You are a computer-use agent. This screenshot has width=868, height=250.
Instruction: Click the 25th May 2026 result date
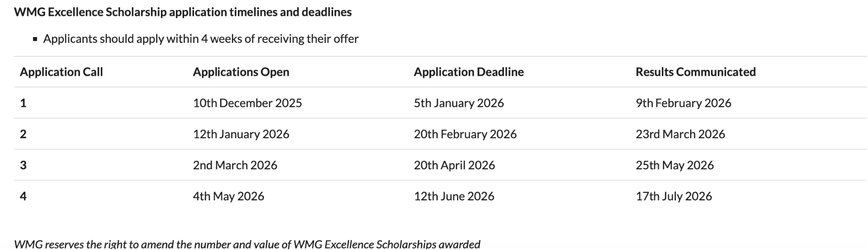(x=675, y=165)
